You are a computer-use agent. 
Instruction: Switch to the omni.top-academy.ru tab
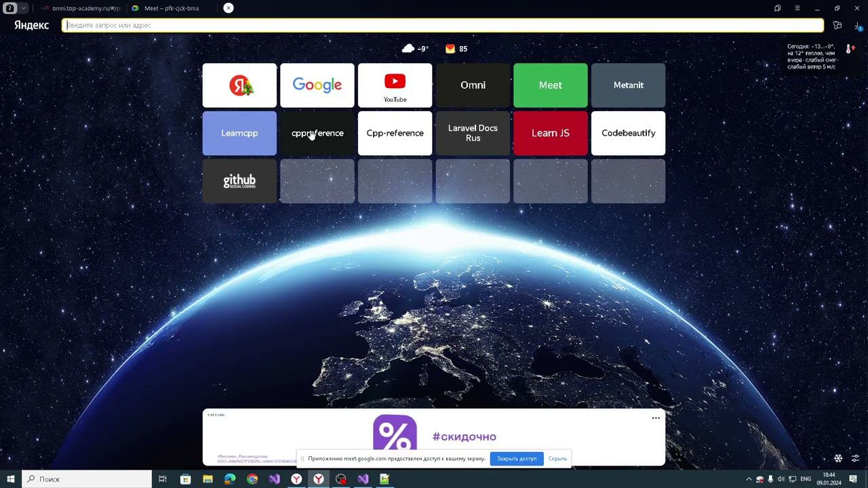click(x=80, y=8)
